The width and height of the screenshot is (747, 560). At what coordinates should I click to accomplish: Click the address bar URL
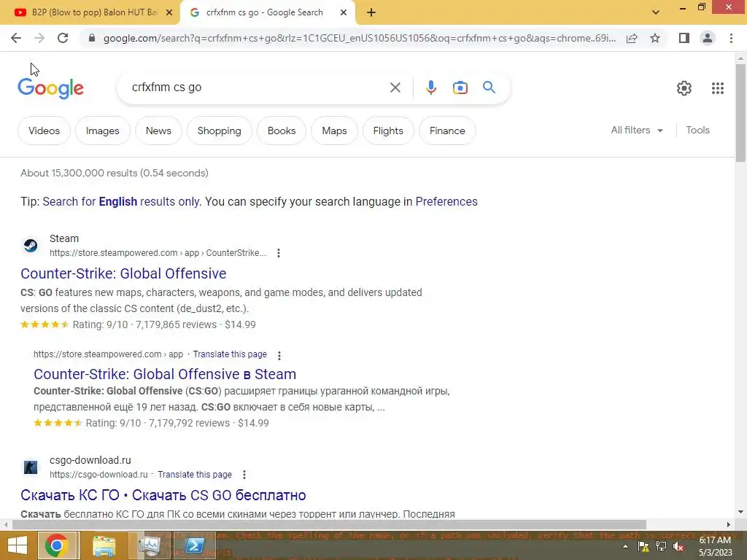[359, 38]
